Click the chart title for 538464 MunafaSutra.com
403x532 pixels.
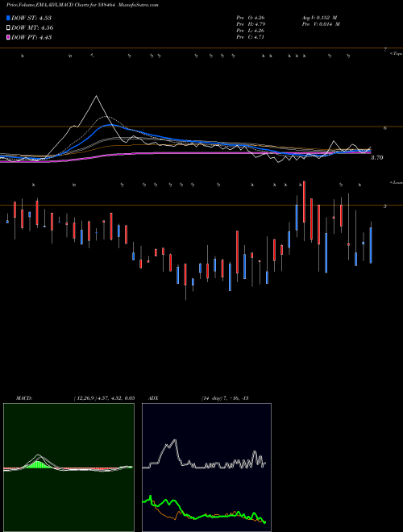click(x=82, y=5)
